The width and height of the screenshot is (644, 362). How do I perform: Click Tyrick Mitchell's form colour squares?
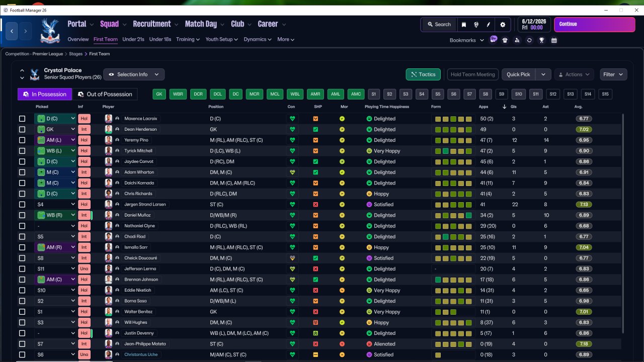pyautogui.click(x=453, y=151)
